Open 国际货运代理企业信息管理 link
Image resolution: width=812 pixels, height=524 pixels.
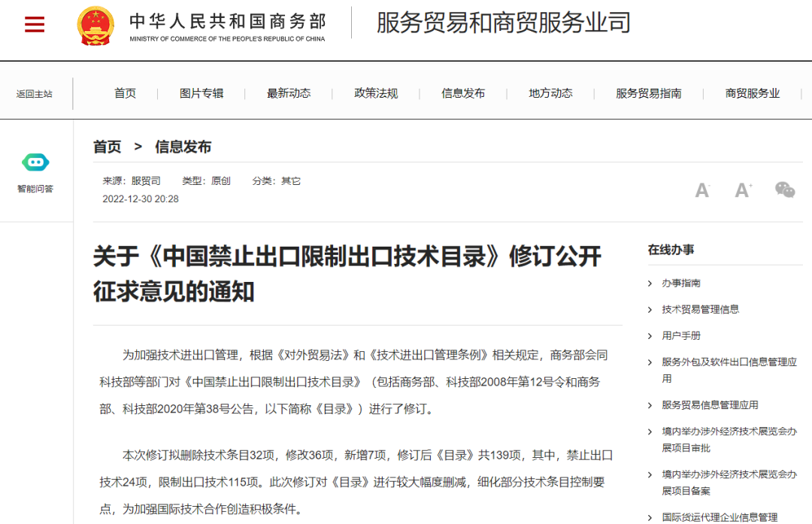coord(720,517)
